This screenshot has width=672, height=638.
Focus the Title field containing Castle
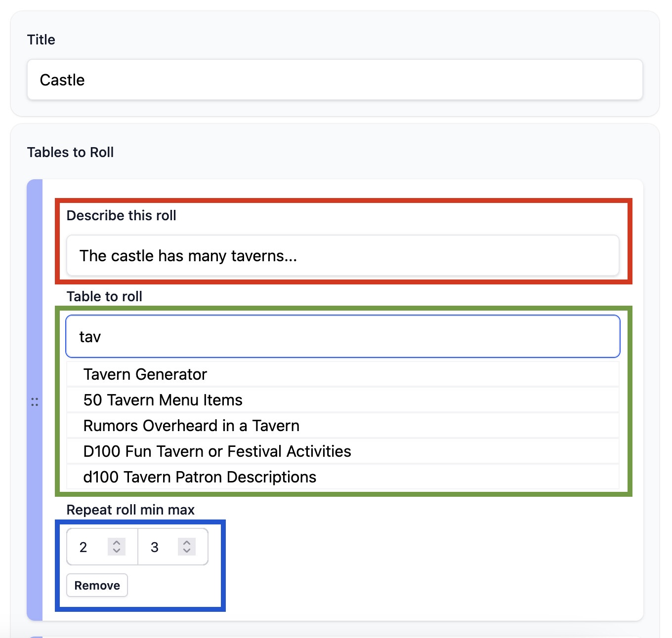335,80
